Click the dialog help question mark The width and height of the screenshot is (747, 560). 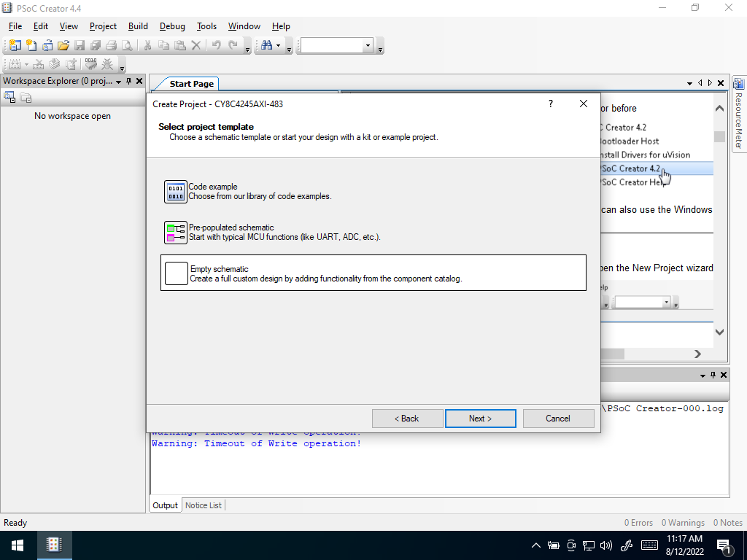click(x=551, y=104)
